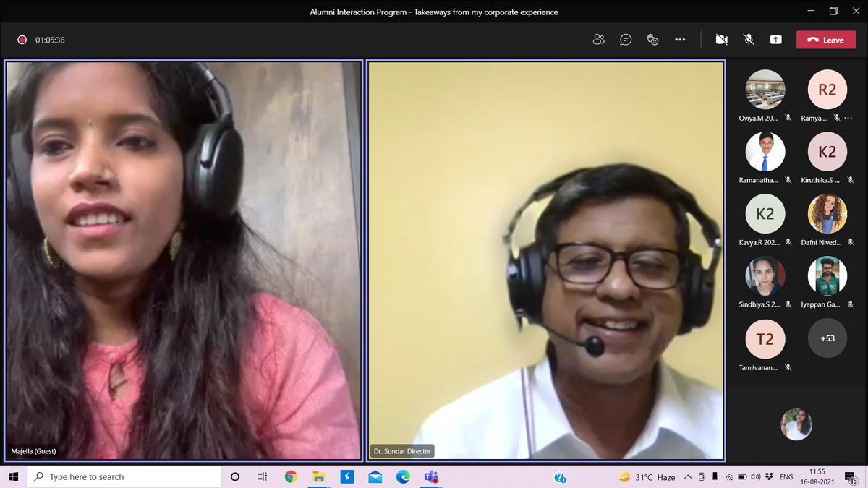Open the 31°C Haze weather widget

(647, 477)
